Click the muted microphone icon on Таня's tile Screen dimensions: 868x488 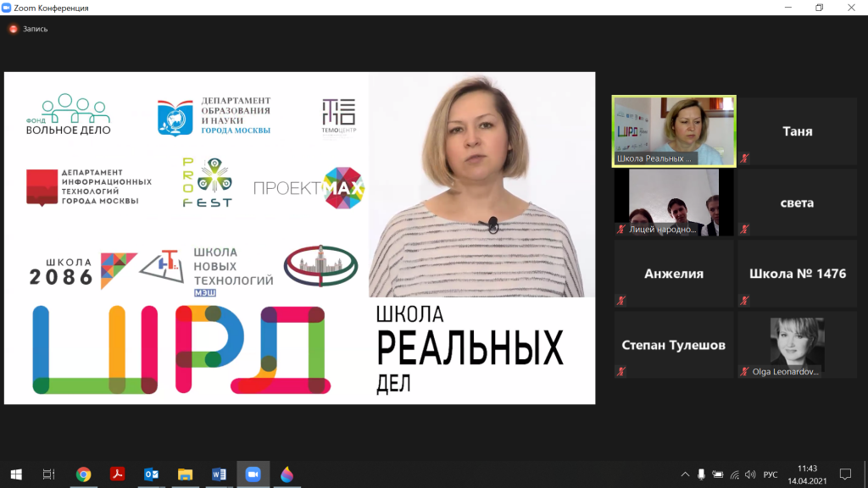click(x=744, y=158)
